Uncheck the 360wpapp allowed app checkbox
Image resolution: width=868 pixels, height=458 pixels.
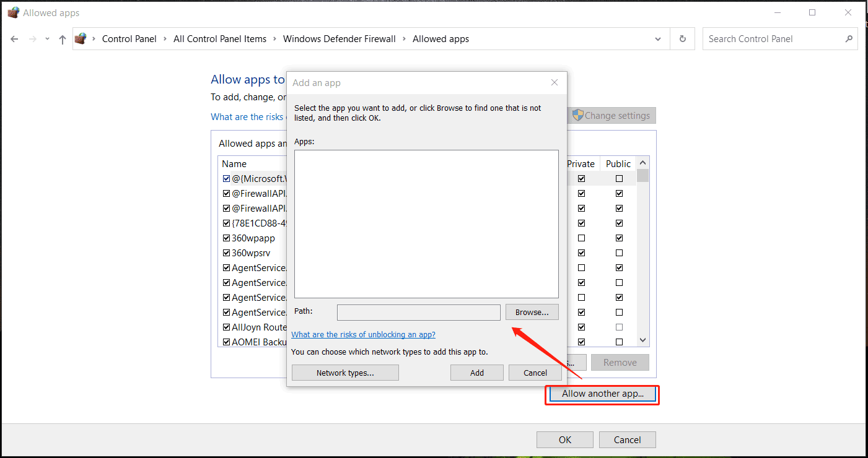click(226, 238)
